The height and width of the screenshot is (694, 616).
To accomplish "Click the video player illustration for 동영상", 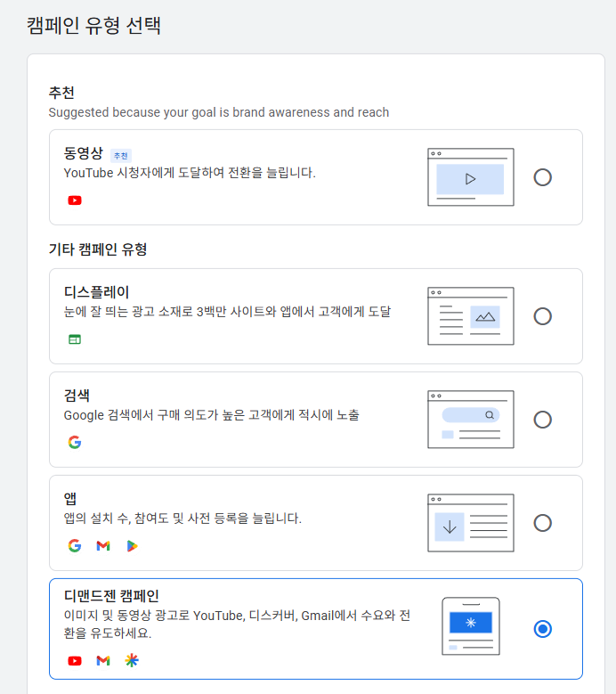I will [x=471, y=177].
